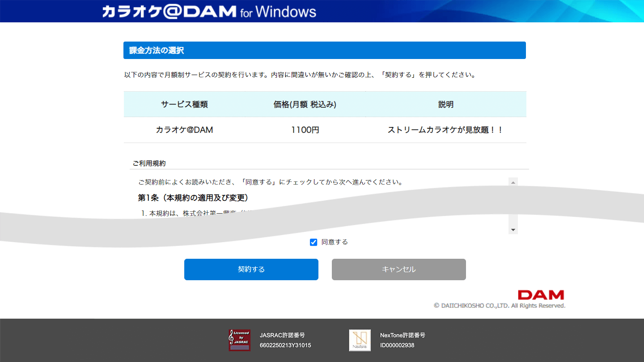The width and height of the screenshot is (644, 362).
Task: Click the JASRAC許諾番号 label
Action: [282, 335]
